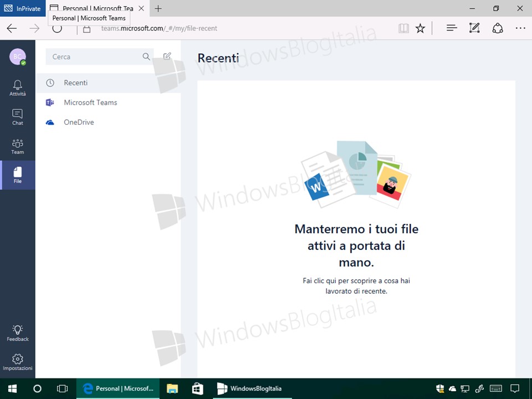Open the Edge Hub icon
Image resolution: width=532 pixels, height=399 pixels.
[452, 28]
